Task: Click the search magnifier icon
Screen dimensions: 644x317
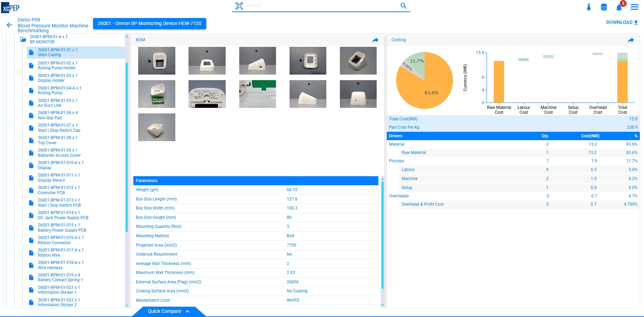Action: pos(403,6)
